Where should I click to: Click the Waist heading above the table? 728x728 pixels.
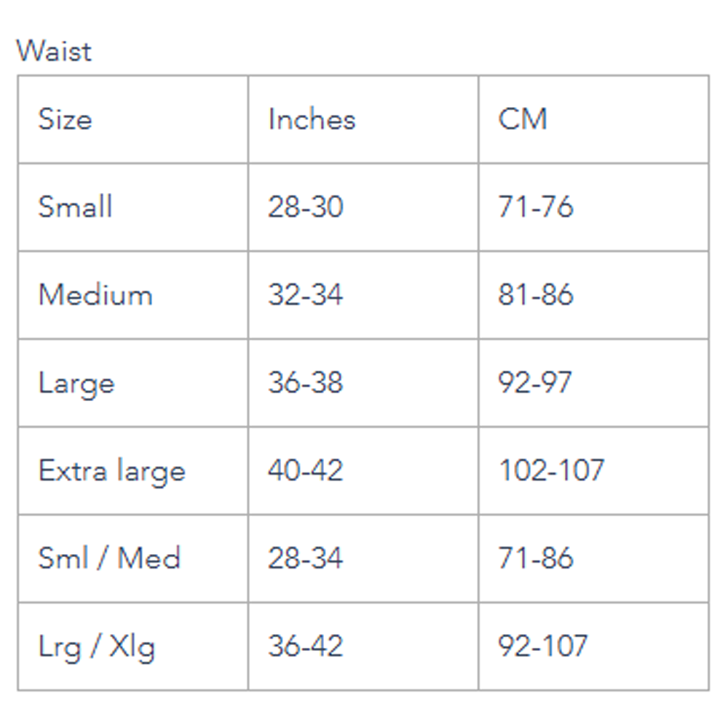(54, 52)
